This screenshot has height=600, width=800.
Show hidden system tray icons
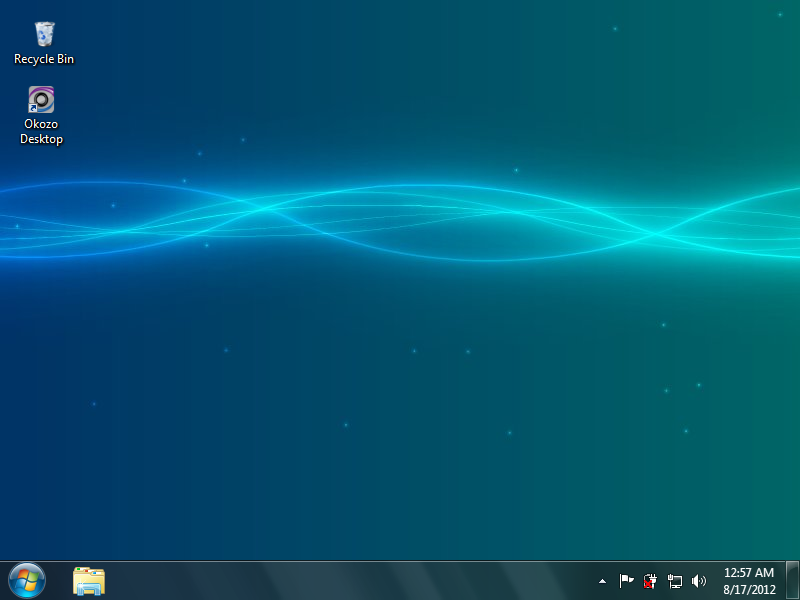point(603,581)
